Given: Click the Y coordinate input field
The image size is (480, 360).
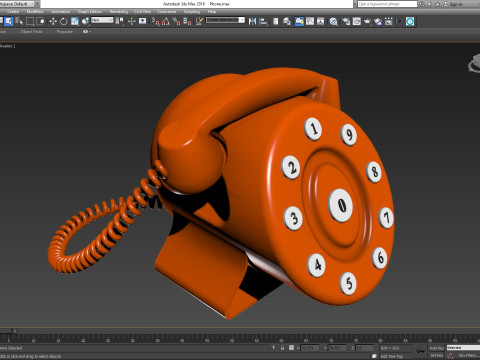Looking at the screenshot, I should tap(337, 348).
